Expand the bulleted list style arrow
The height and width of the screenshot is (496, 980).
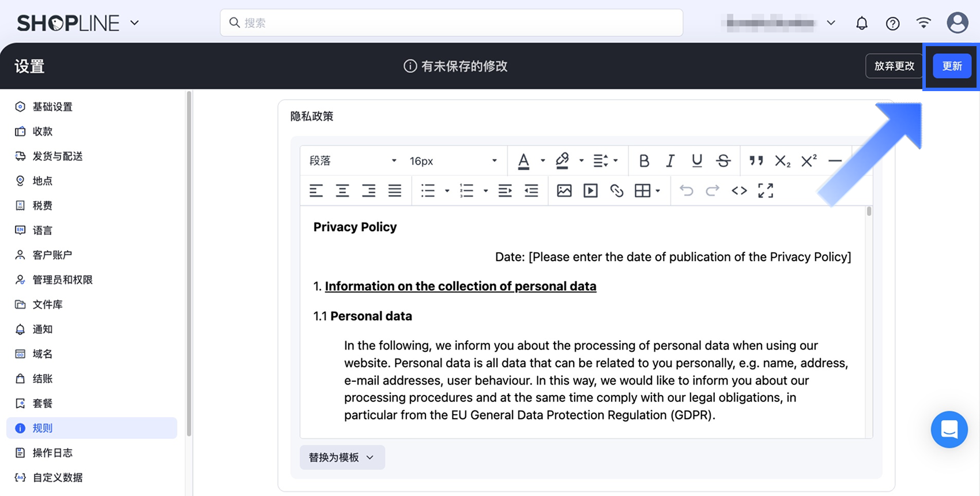[447, 191]
